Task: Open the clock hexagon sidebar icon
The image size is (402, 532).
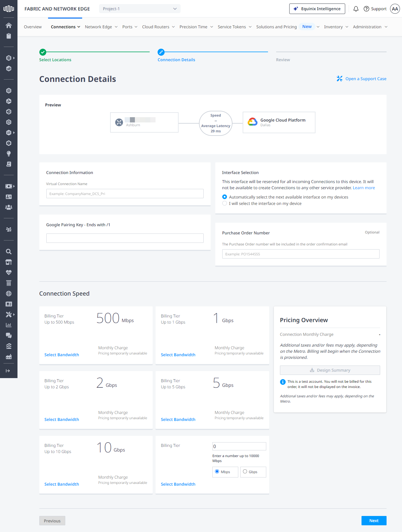Action: [9, 143]
